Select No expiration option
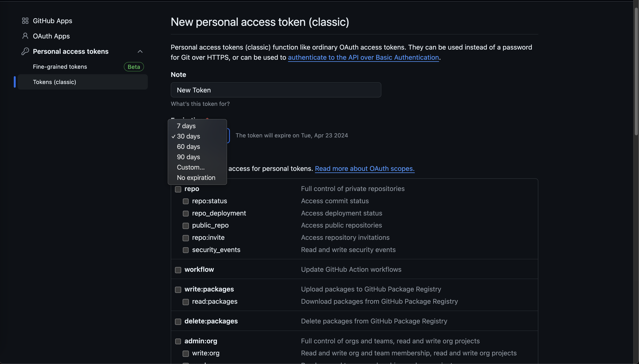Viewport: 639px width, 364px height. [196, 178]
